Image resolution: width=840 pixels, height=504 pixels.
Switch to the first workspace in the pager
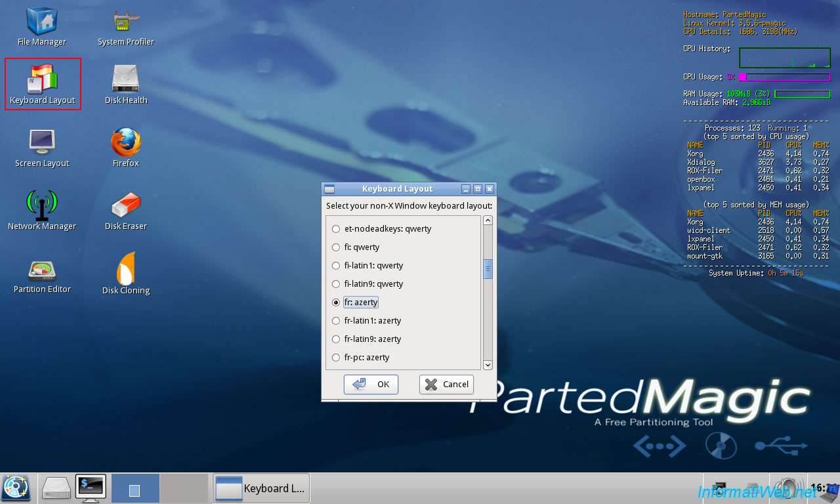pyautogui.click(x=135, y=488)
